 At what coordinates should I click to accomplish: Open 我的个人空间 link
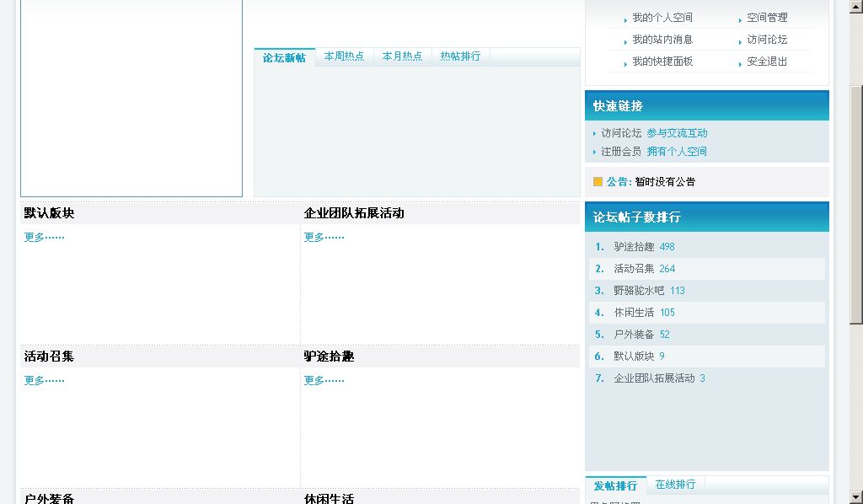[662, 18]
